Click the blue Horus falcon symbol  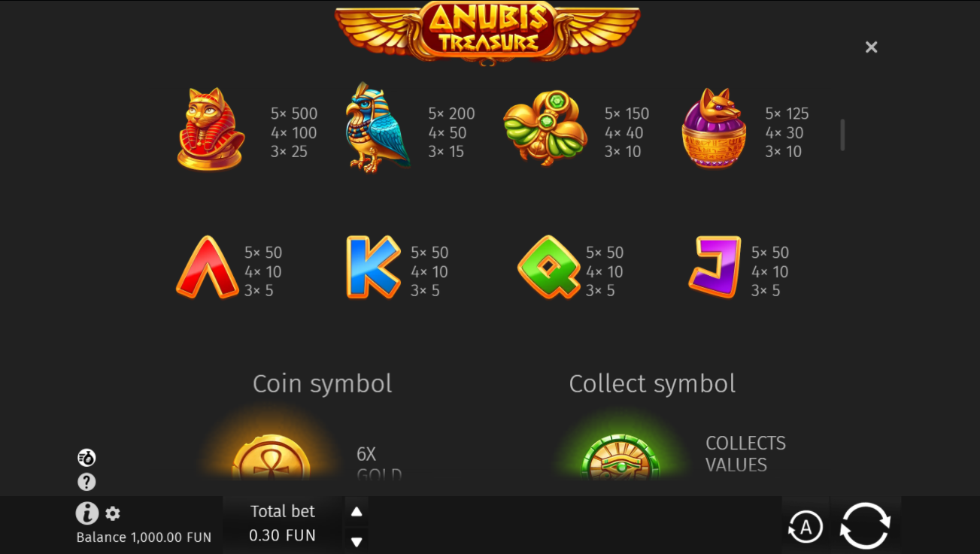point(378,129)
